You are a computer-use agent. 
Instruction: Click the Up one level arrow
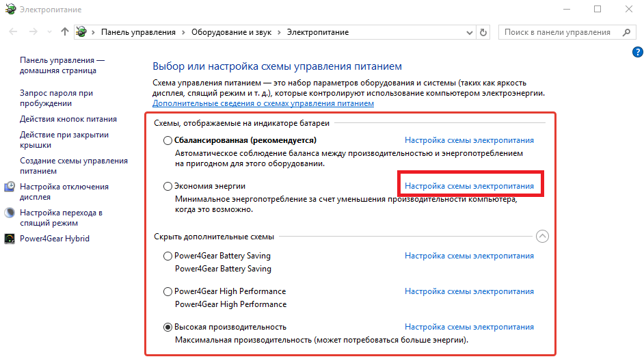coord(65,32)
